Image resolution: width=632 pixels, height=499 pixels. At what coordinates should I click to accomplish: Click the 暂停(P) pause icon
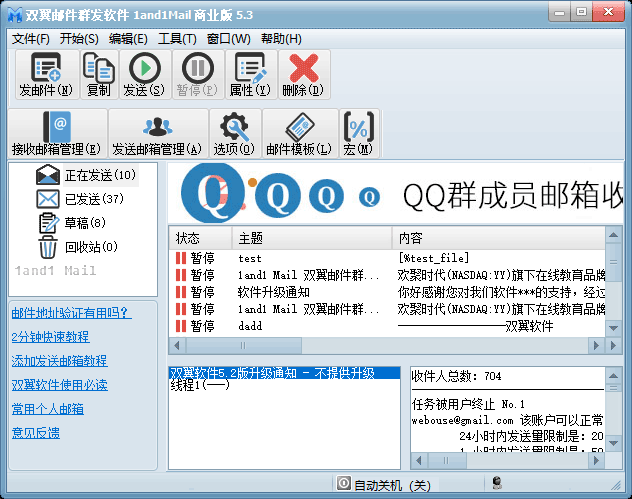198,75
